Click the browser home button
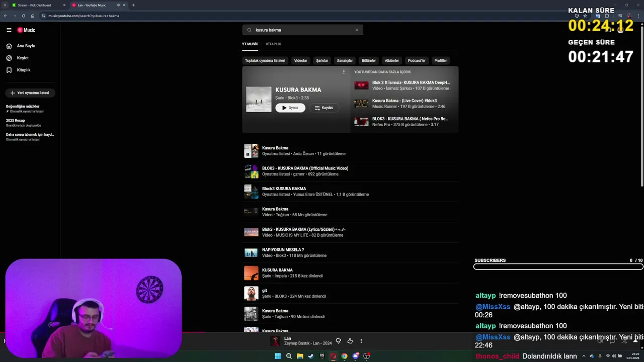This screenshot has height=362, width=644. [33, 16]
